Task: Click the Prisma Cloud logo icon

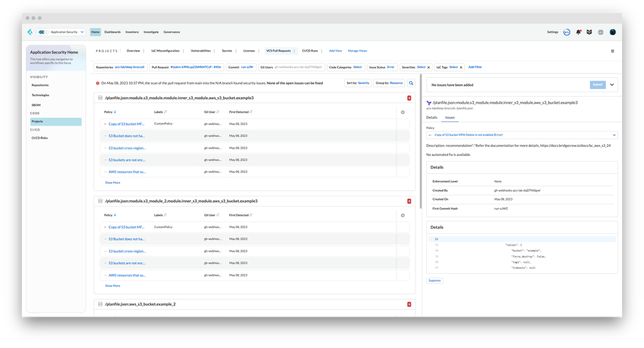Action: pyautogui.click(x=30, y=32)
